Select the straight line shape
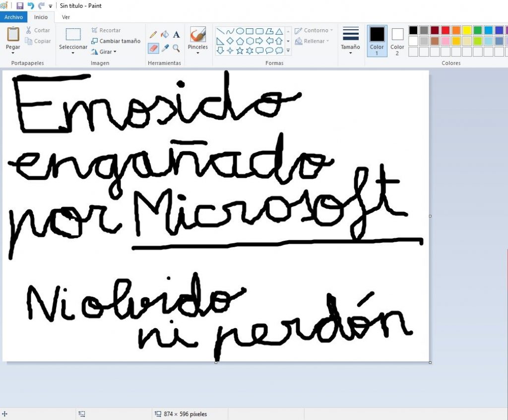This screenshot has width=508, height=420. pos(220,31)
